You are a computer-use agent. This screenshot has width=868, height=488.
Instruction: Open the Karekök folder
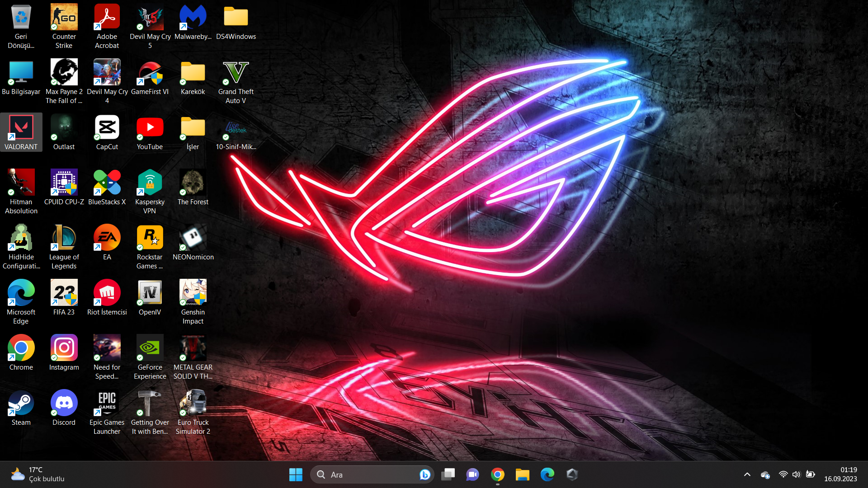pyautogui.click(x=193, y=77)
